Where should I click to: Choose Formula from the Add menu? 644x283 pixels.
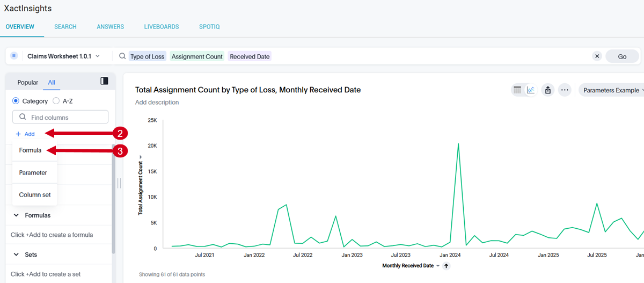pyautogui.click(x=31, y=150)
